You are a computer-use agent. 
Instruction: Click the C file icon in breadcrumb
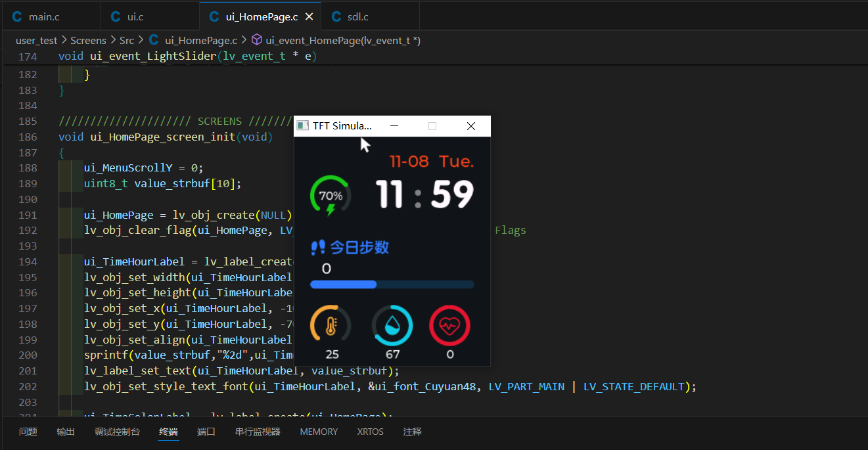point(154,40)
